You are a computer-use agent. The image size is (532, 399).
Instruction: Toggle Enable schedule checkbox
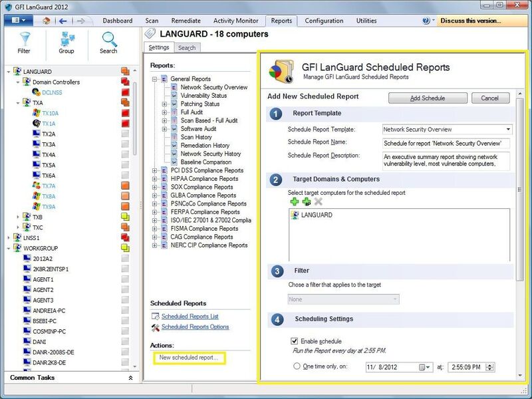pyautogui.click(x=294, y=341)
